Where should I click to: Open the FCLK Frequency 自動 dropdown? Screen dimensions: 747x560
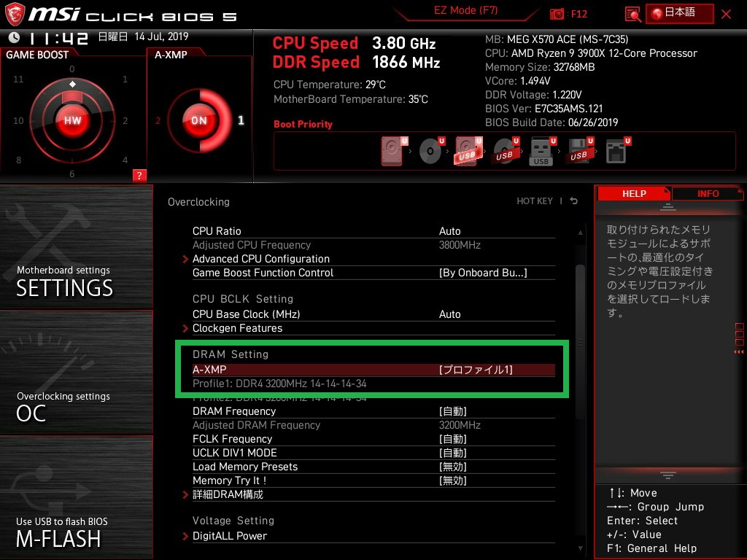click(x=452, y=439)
